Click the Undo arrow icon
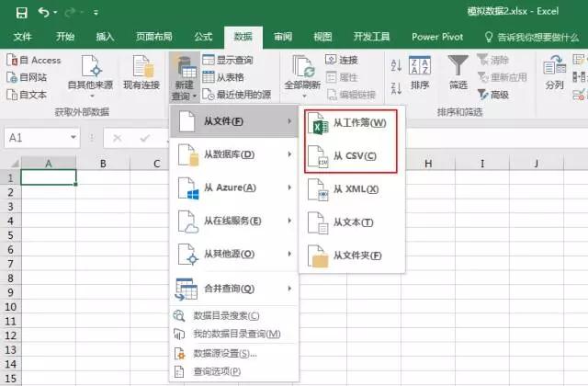Screen dimensions: 588x386 point(43,12)
